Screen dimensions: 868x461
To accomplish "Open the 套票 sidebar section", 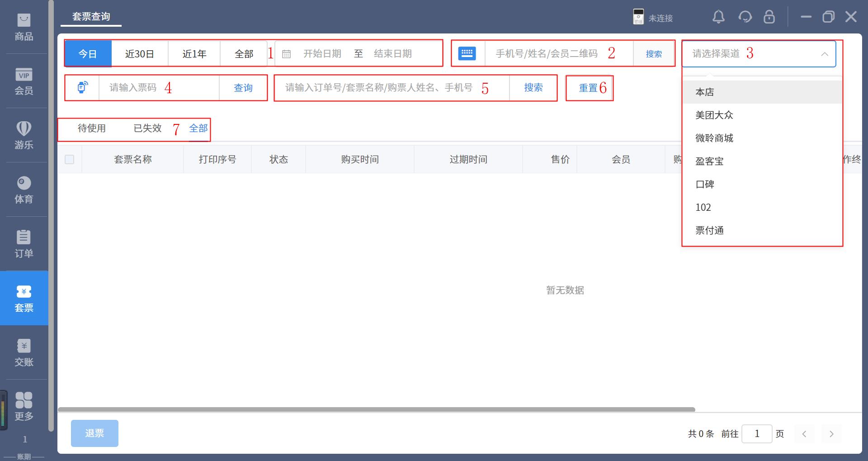I will pyautogui.click(x=24, y=298).
